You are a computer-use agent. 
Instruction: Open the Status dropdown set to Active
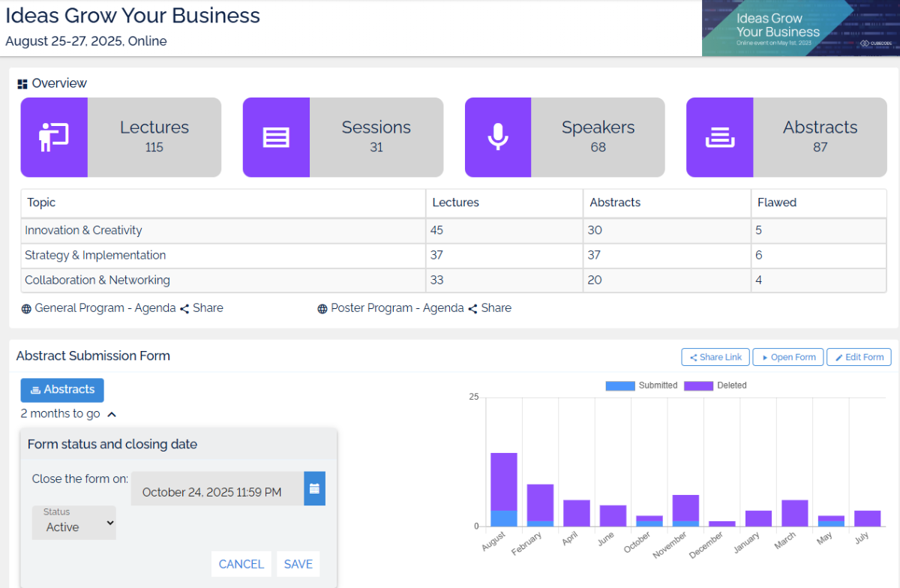[x=74, y=523]
